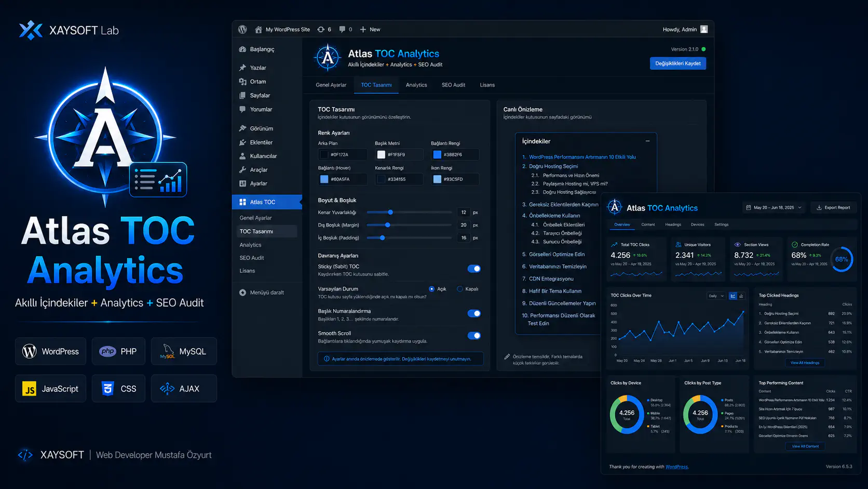The height and width of the screenshot is (489, 868).
Task: Click the View All Headings button
Action: 805,363
